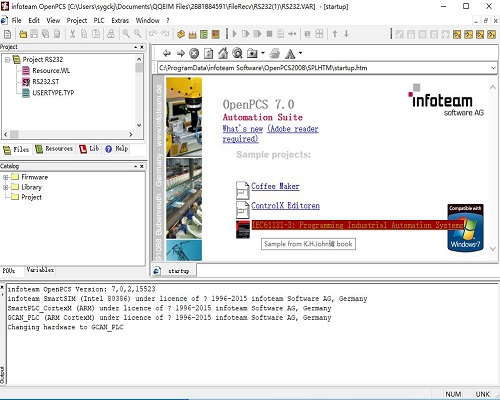Open the Window menu

(x=147, y=20)
